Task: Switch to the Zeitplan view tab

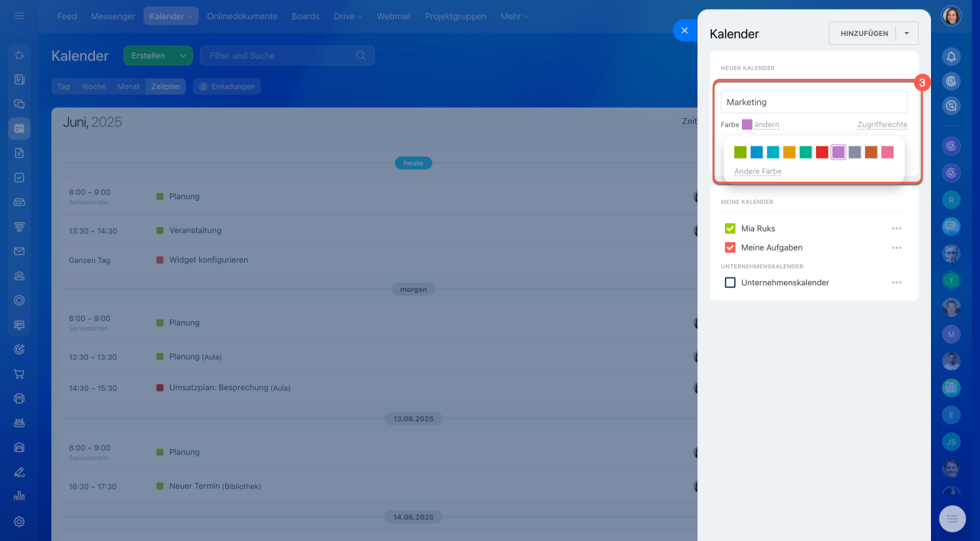Action: point(166,87)
